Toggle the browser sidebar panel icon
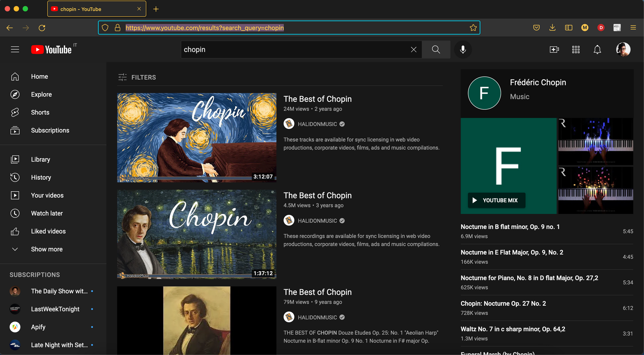Viewport: 644px width, 355px height. point(569,28)
